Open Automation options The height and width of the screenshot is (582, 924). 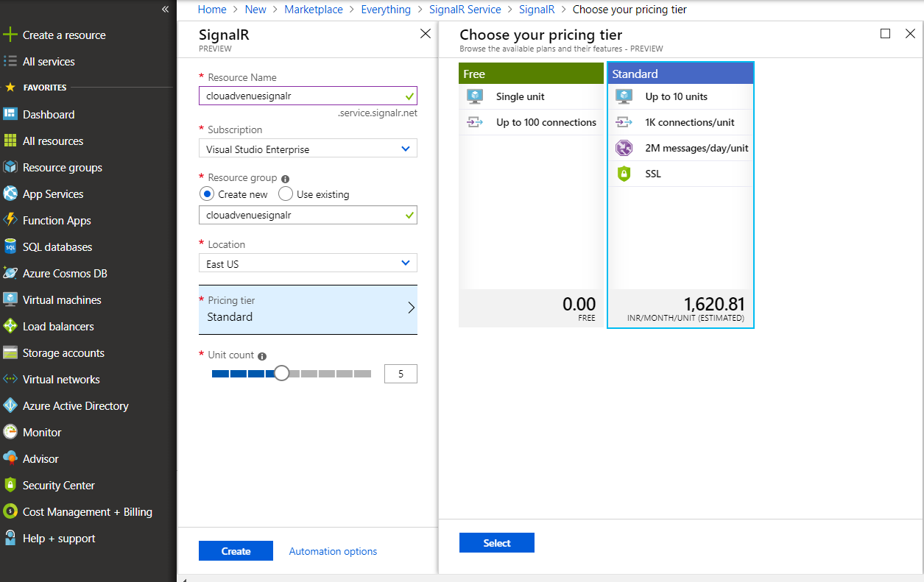click(x=332, y=550)
